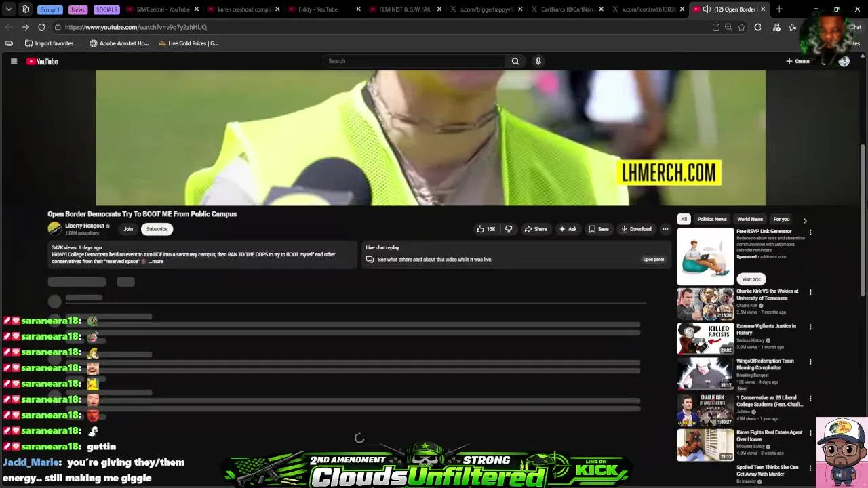Expand the Group 1 tab group
Screen dimensions: 868x488
(x=50, y=9)
